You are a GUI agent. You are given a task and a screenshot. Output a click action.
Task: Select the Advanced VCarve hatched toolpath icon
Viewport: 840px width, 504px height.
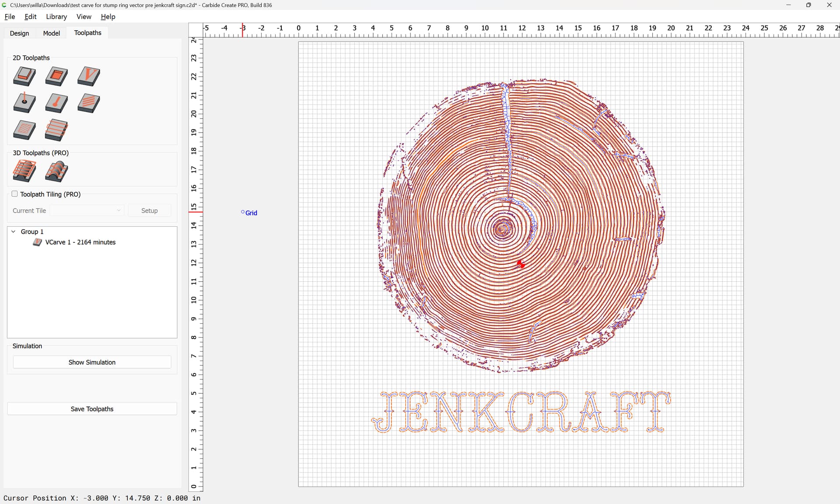coord(24,130)
